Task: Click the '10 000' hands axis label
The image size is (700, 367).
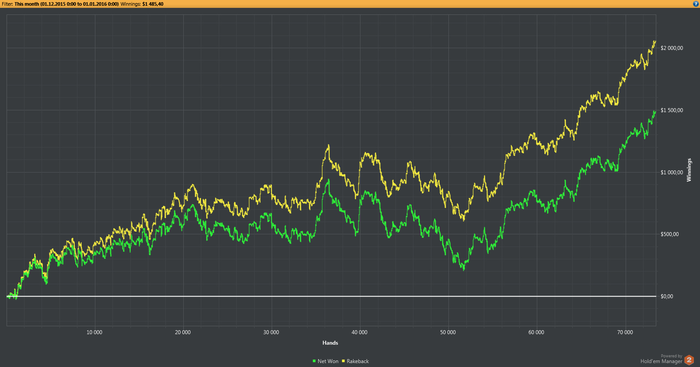Action: [94, 332]
